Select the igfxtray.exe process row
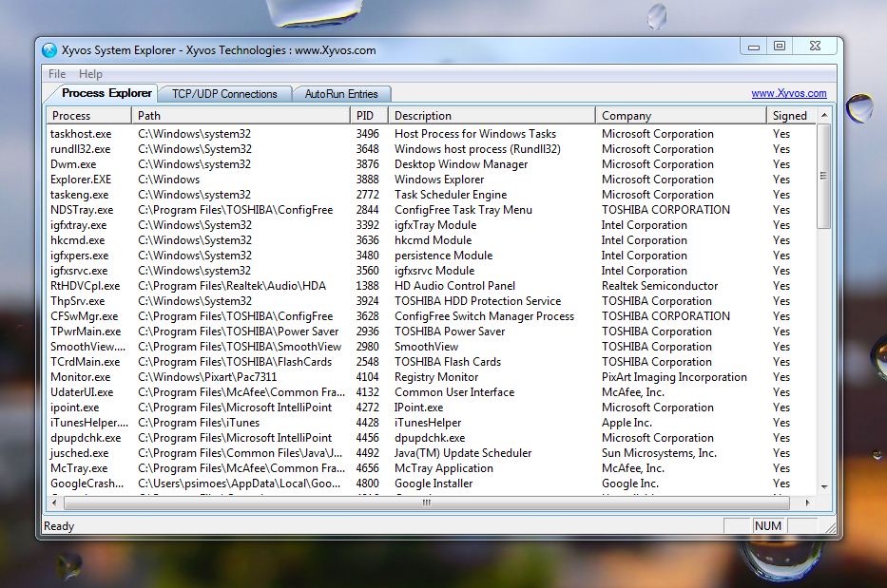The height and width of the screenshot is (588, 887). 431,225
